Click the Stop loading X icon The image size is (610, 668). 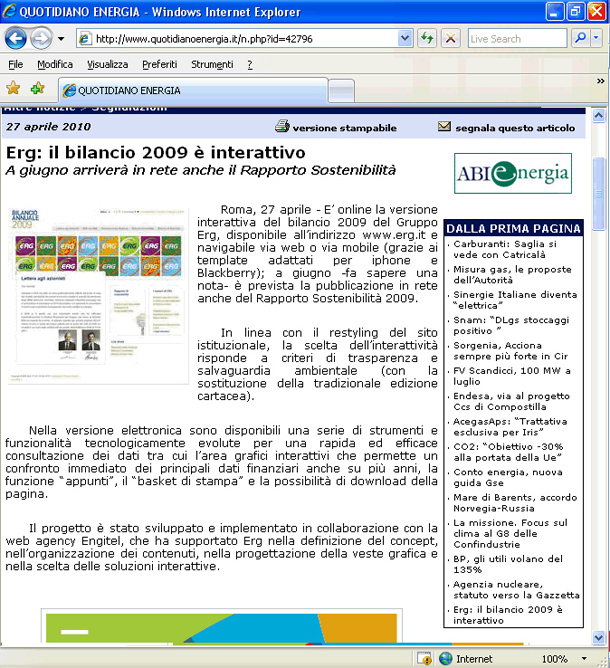451,38
